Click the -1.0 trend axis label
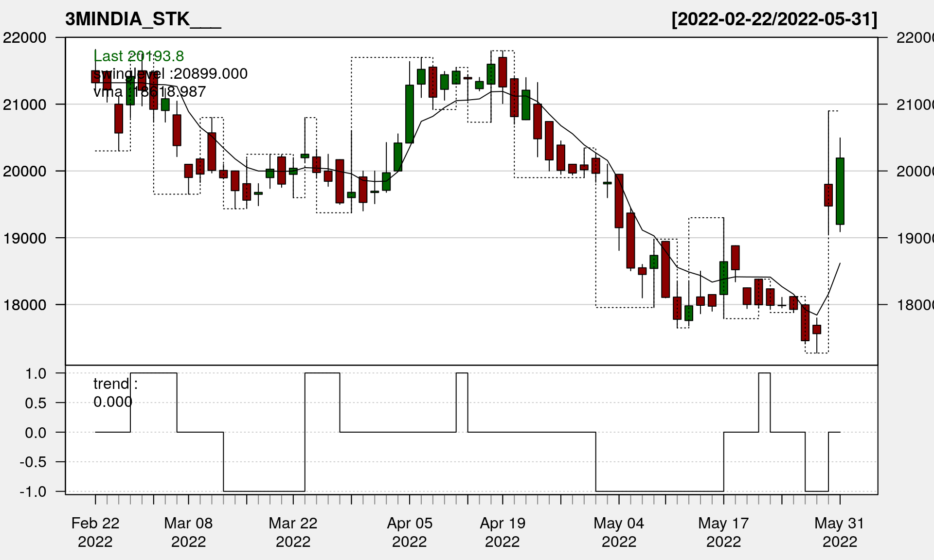Viewport: 934px width, 560px height. 33,491
